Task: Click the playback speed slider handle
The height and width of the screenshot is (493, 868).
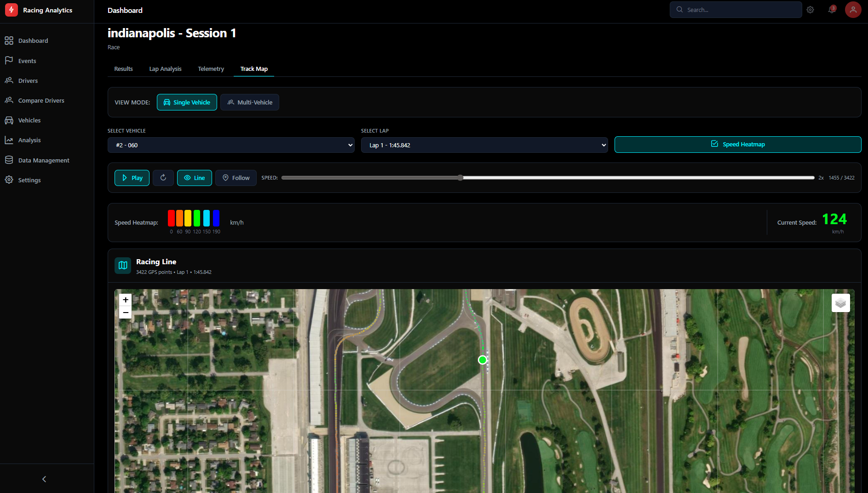Action: point(460,178)
